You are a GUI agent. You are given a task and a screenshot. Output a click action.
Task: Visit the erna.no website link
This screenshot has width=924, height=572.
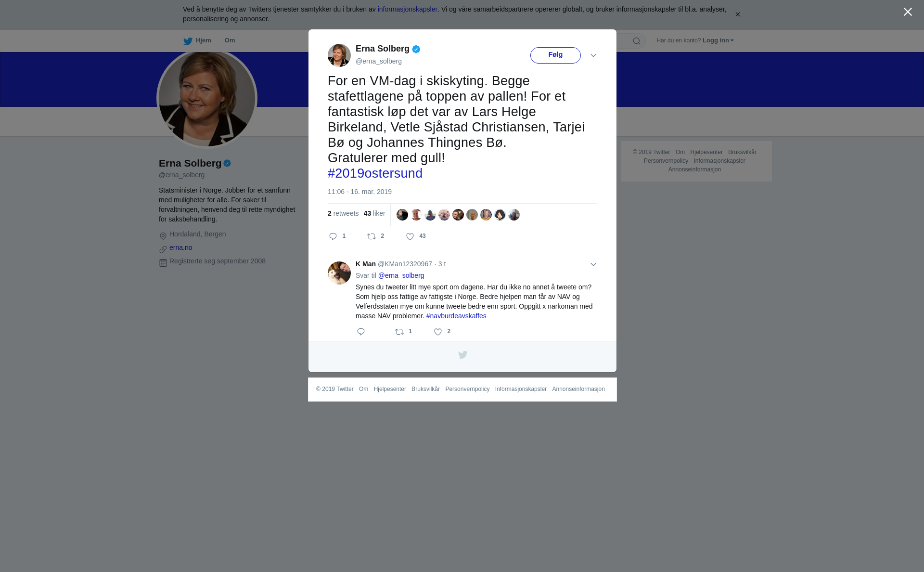tap(180, 247)
